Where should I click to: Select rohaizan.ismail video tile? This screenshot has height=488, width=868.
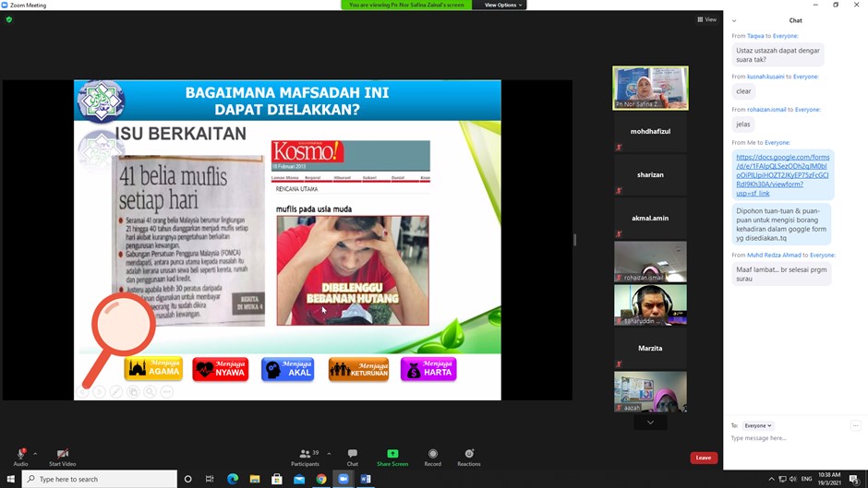pyautogui.click(x=650, y=261)
